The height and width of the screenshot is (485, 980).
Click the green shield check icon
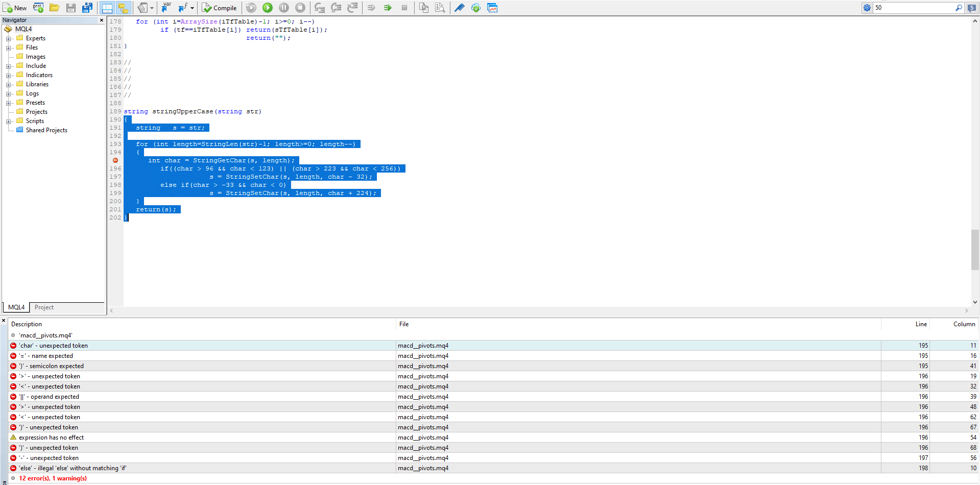(x=476, y=8)
